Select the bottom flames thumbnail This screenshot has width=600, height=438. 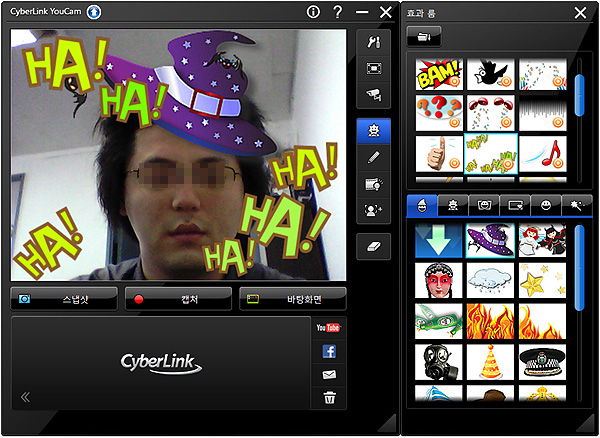pos(542,321)
